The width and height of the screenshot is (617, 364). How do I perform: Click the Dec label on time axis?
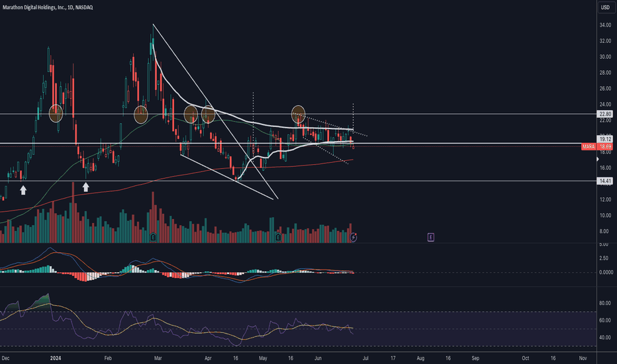[5, 358]
